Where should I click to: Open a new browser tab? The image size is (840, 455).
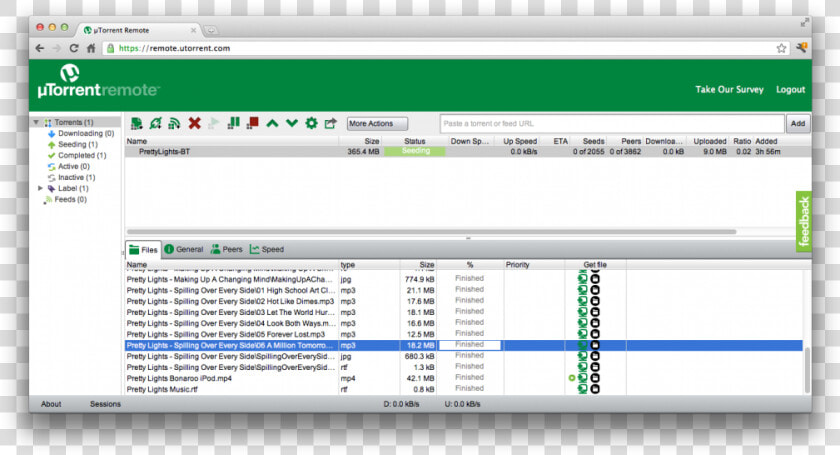pos(211,30)
